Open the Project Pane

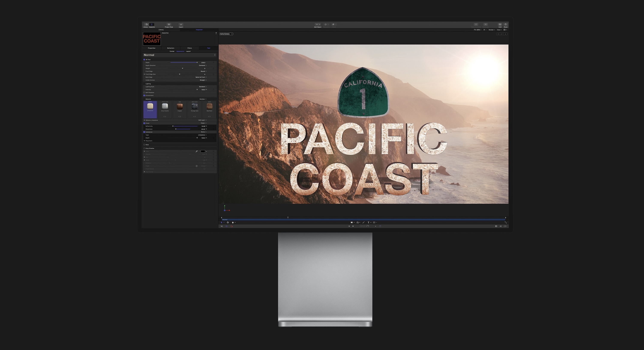point(169,24)
